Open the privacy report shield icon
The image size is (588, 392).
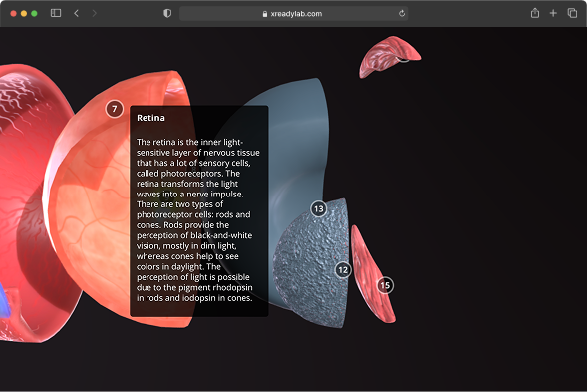tap(167, 13)
